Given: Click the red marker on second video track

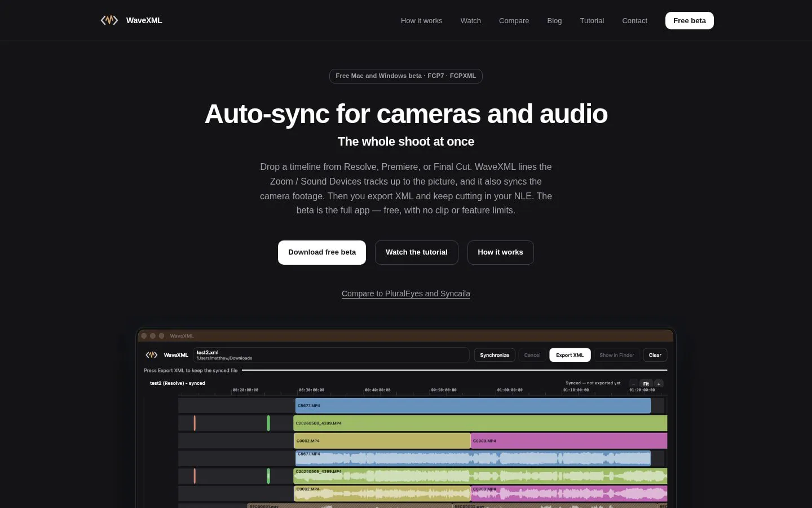Looking at the screenshot, I should (195, 423).
